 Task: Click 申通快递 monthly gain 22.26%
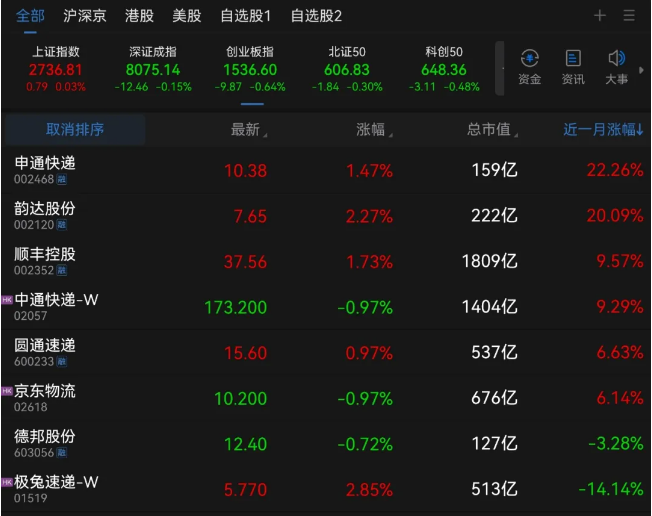pyautogui.click(x=615, y=170)
